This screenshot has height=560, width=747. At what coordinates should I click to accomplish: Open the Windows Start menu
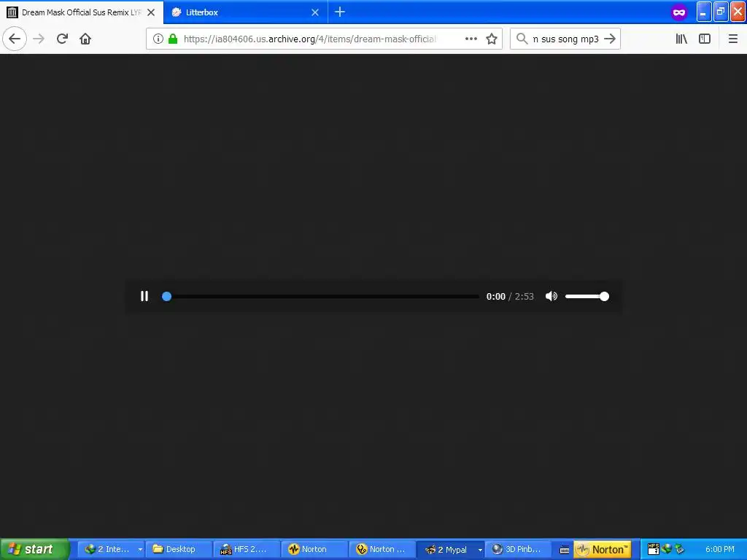click(35, 549)
